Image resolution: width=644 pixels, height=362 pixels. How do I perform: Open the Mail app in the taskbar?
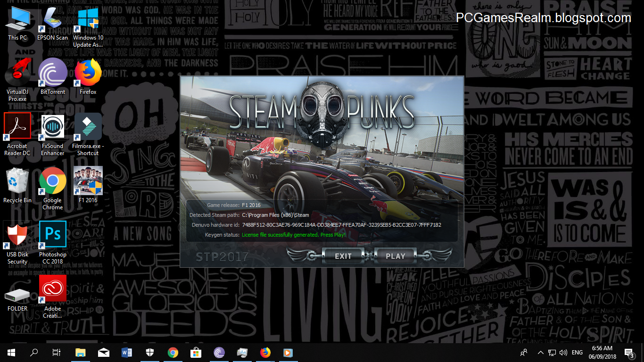[x=104, y=353]
